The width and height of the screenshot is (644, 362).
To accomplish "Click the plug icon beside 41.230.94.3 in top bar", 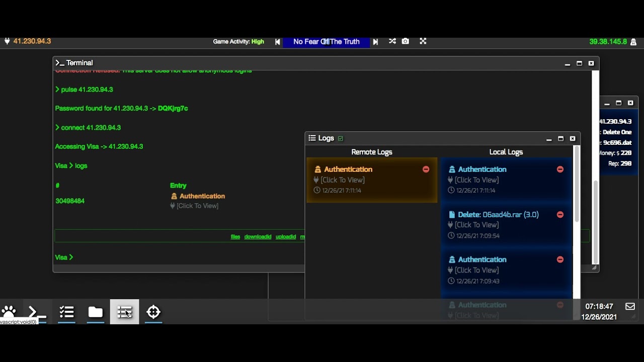I will click(7, 41).
